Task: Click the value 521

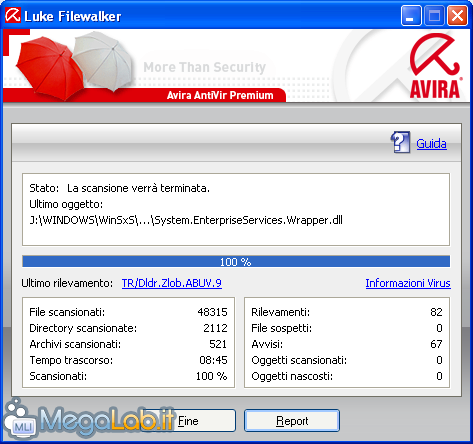Action: pos(218,344)
